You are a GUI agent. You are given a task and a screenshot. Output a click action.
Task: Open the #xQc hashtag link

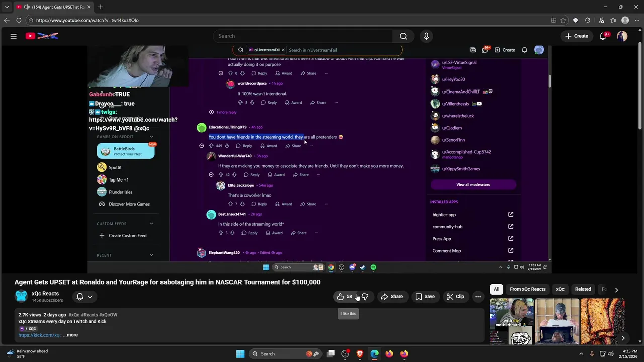[74, 315]
